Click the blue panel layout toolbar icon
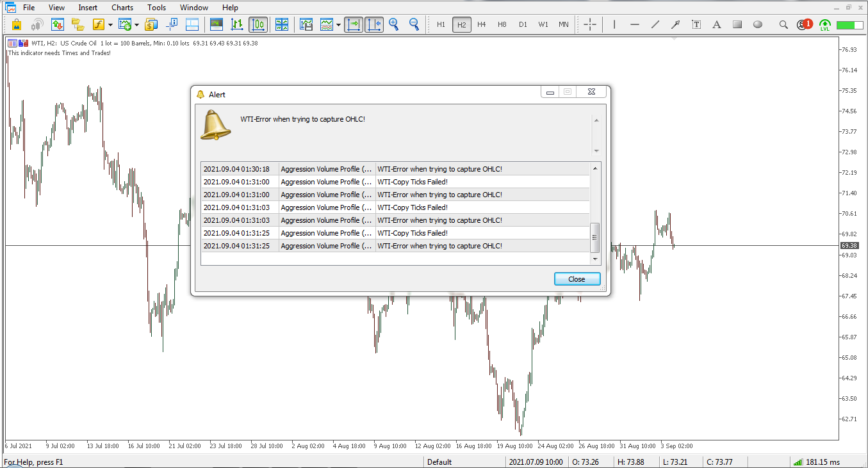Viewport: 868px width, 468px height. 192,25
